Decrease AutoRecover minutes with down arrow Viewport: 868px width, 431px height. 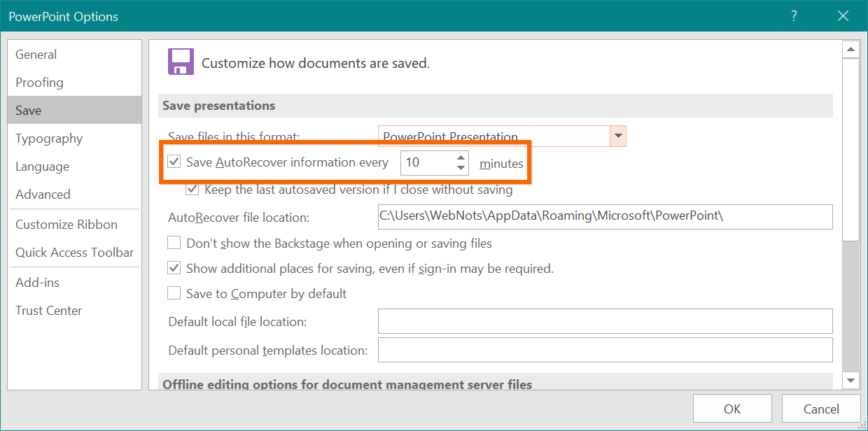[461, 168]
